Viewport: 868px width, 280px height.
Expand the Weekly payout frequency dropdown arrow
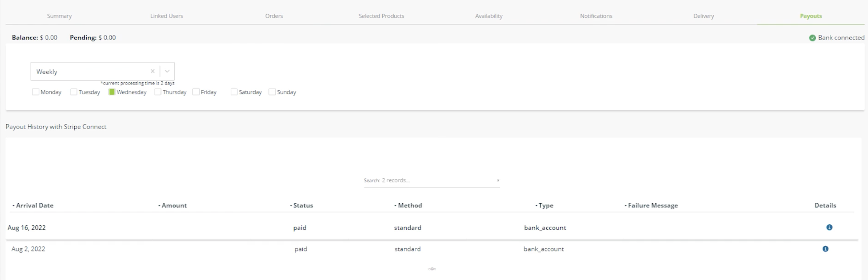[167, 71]
